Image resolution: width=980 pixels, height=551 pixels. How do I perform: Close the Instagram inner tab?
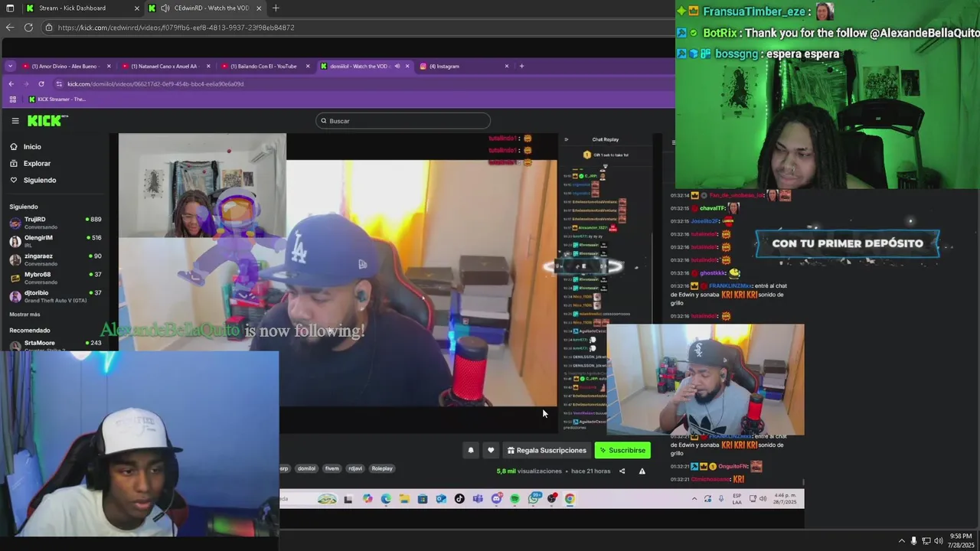(507, 66)
